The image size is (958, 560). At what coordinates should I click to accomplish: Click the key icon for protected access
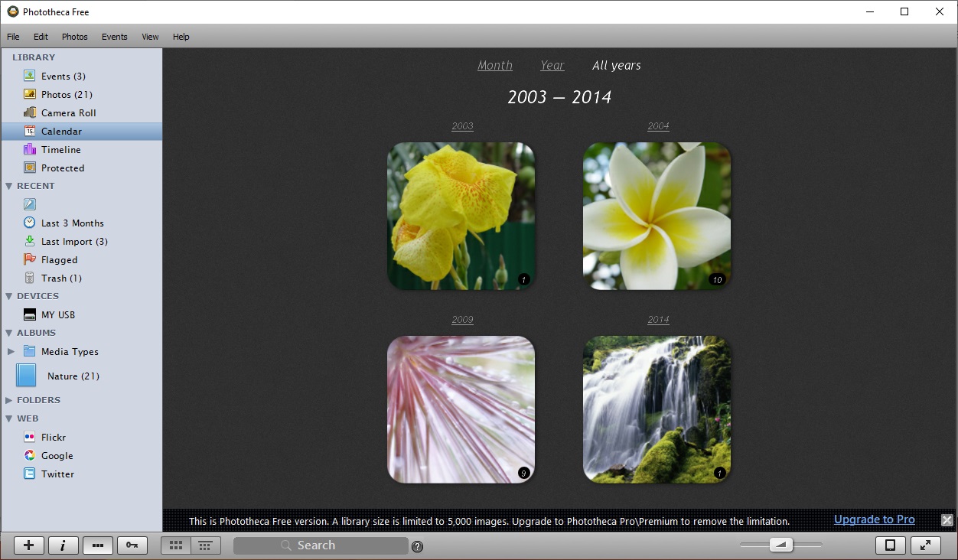pyautogui.click(x=132, y=545)
